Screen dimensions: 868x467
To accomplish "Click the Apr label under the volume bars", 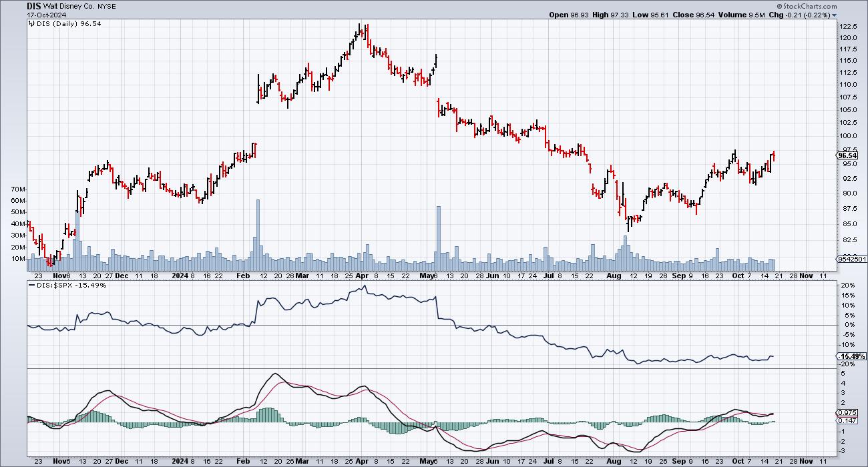I will pyautogui.click(x=361, y=275).
